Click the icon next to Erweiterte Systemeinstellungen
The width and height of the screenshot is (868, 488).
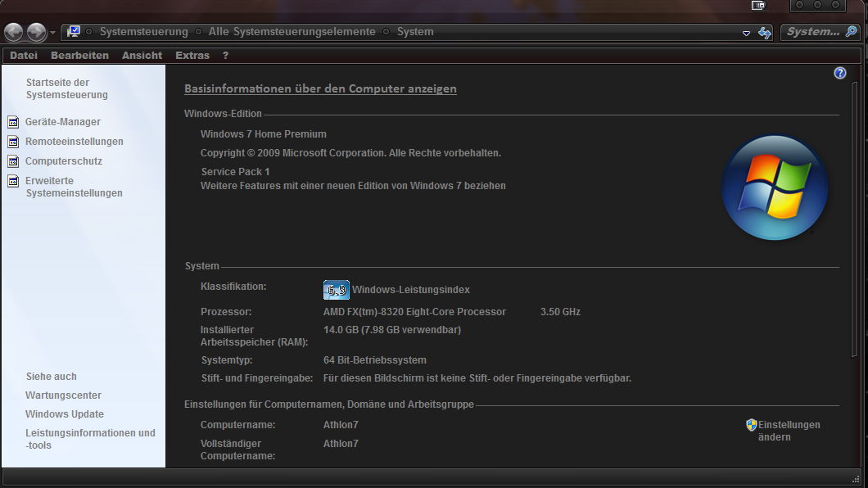pos(13,181)
